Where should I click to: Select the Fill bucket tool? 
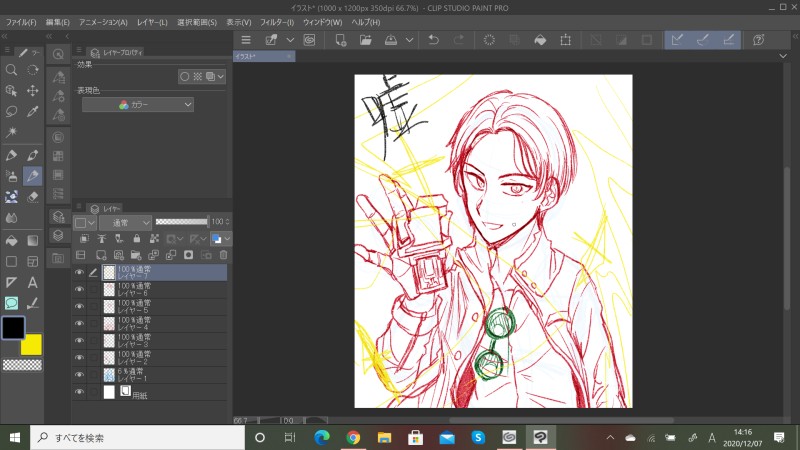pos(11,240)
